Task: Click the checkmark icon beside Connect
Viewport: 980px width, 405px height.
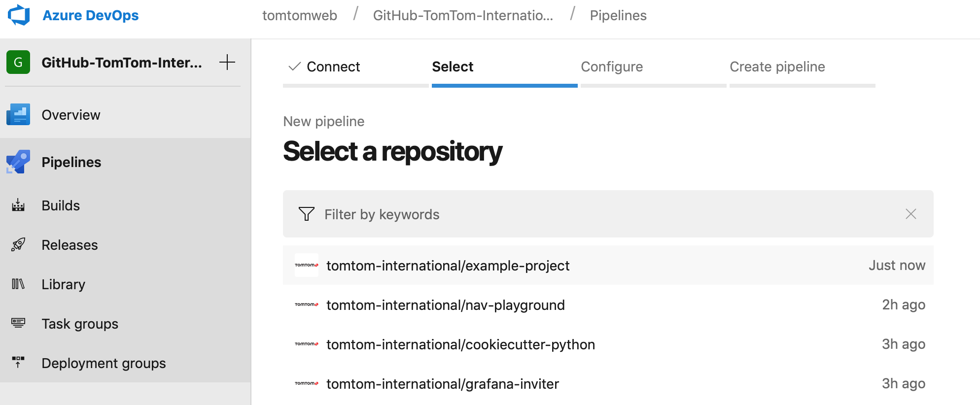Action: 294,67
